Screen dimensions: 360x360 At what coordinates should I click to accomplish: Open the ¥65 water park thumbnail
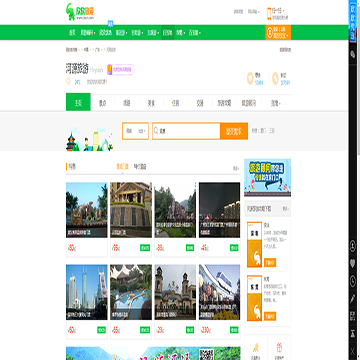131,292
